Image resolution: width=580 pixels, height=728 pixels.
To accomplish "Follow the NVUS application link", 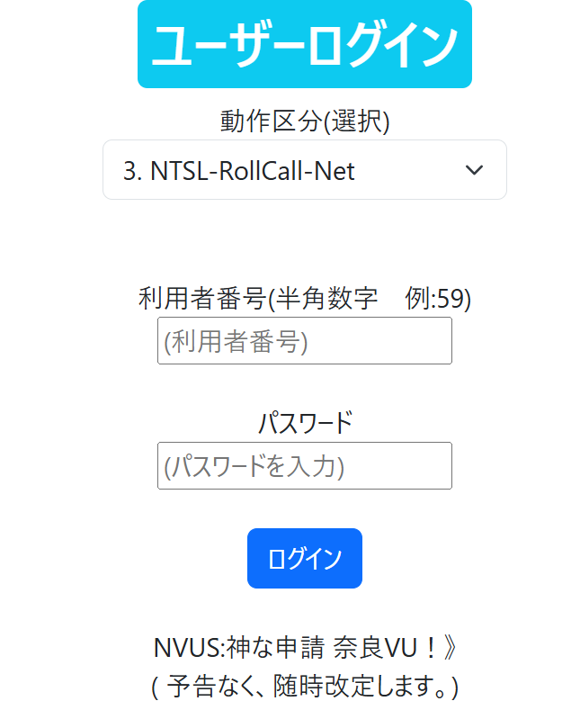I will (x=305, y=645).
